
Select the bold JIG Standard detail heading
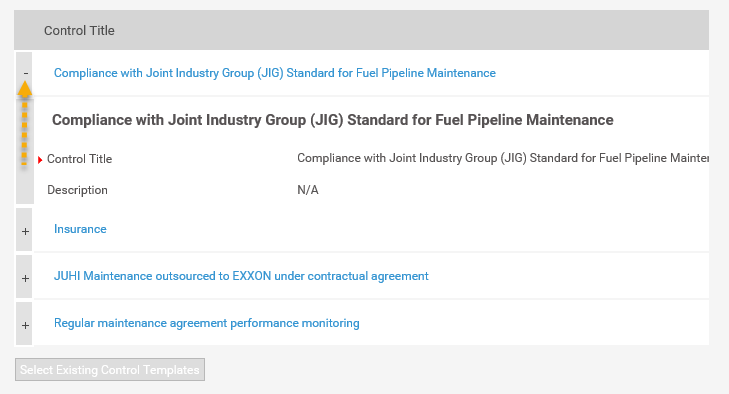[332, 120]
